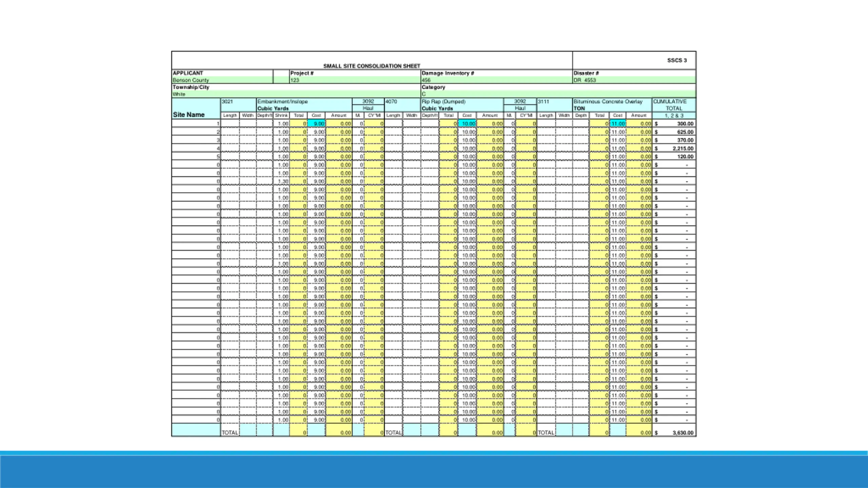Click the SSCS 3 sheet label

[x=677, y=60]
